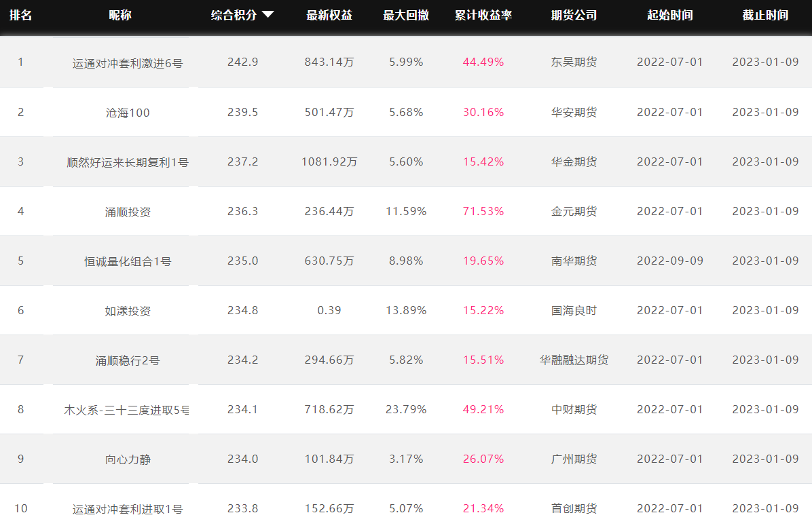This screenshot has height=532, width=812.
Task: Select drawdown value 23.79%
Action: pyautogui.click(x=406, y=409)
